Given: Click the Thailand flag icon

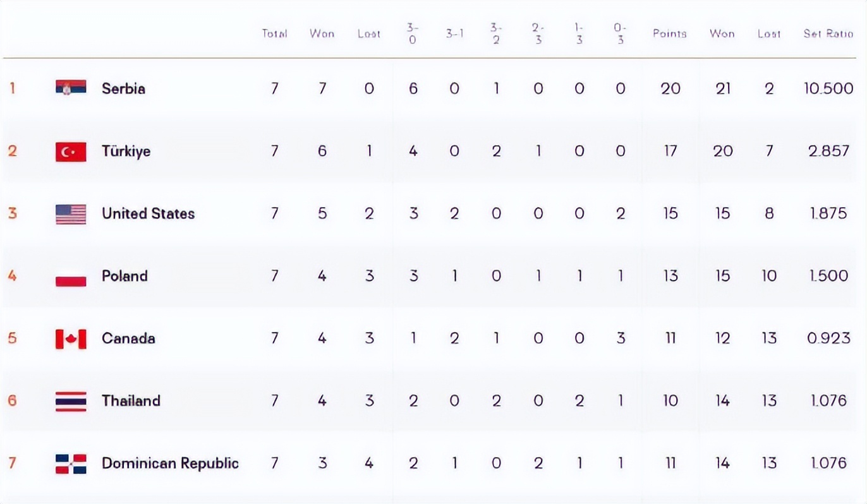Looking at the screenshot, I should point(71,401).
